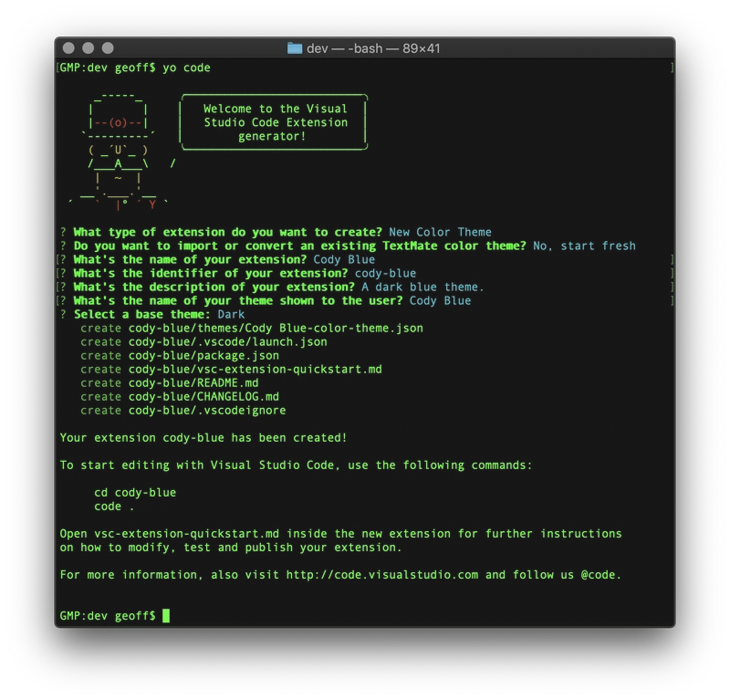Click 'Your extension cody-blue has been created!'
This screenshot has height=700, width=730.
click(x=203, y=438)
